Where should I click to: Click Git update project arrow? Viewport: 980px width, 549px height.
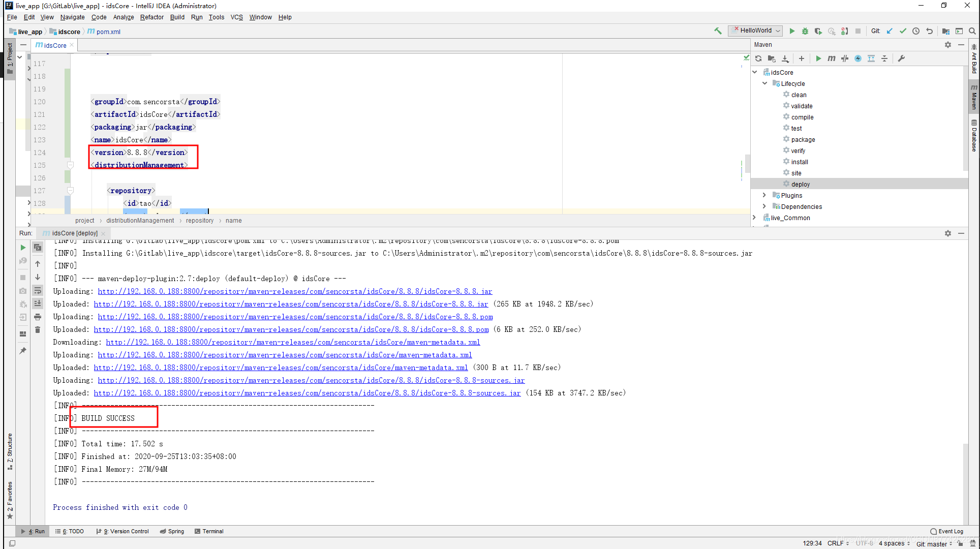tap(890, 31)
